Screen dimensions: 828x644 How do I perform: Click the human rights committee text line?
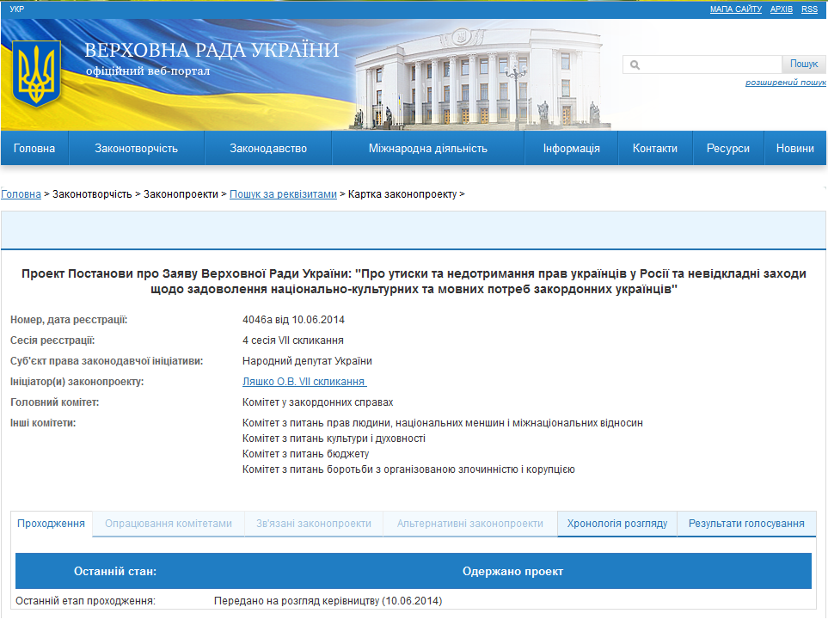click(443, 423)
